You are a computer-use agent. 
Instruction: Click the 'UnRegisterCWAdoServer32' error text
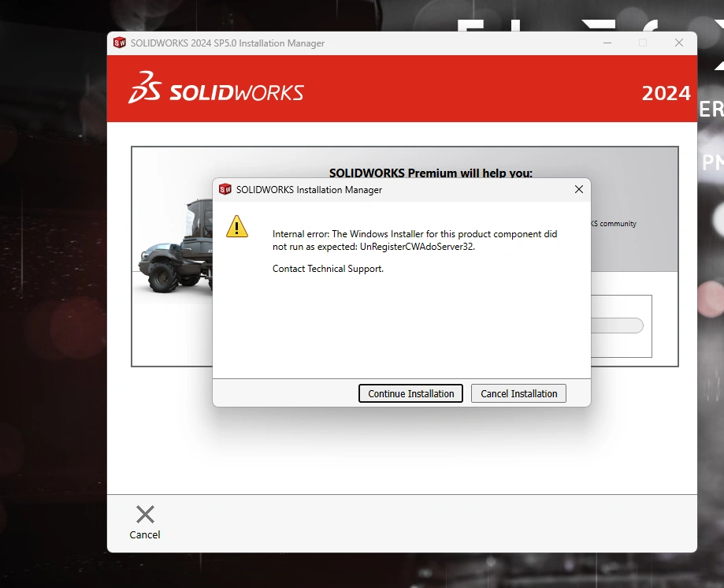[x=417, y=247]
